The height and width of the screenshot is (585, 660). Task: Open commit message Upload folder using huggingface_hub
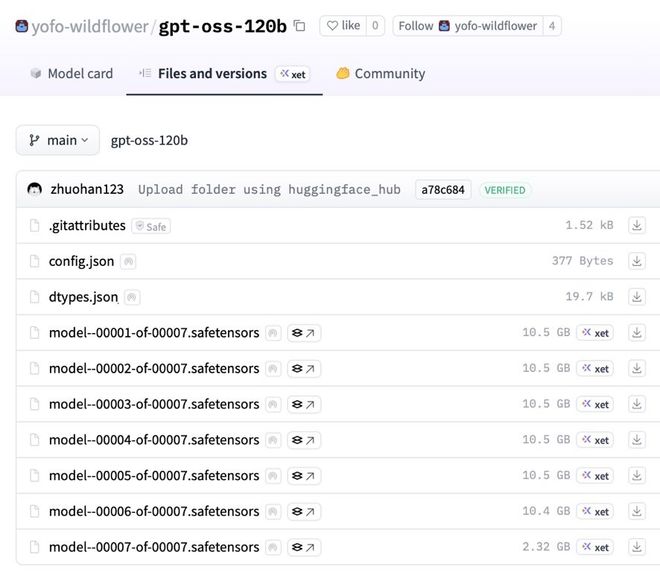coord(269,190)
